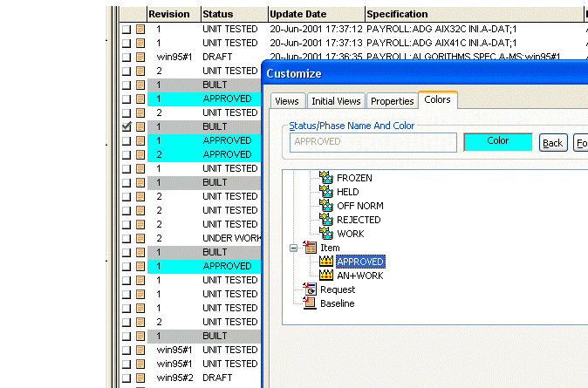Select the WORK entry in the tree

(x=350, y=234)
